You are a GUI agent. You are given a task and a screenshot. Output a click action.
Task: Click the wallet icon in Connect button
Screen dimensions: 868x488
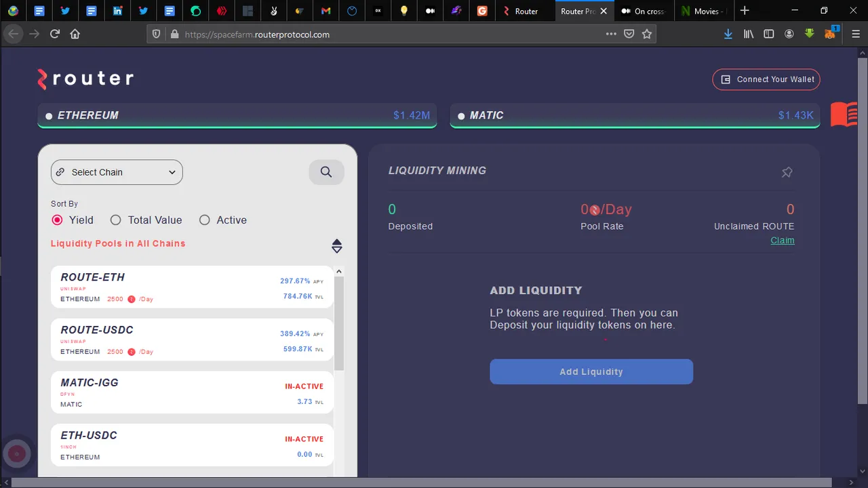pyautogui.click(x=725, y=79)
